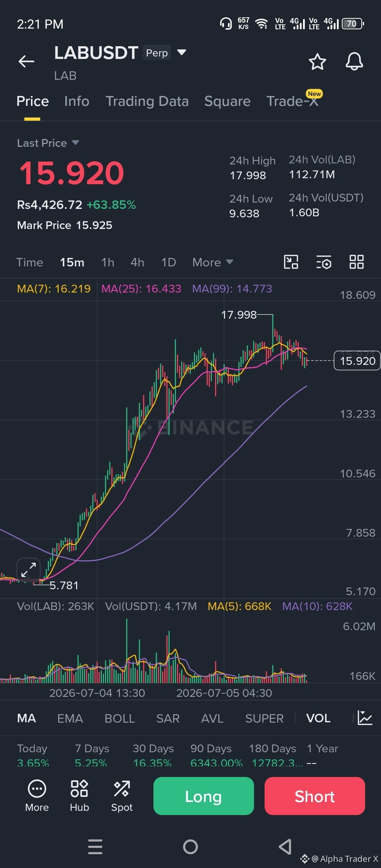Screen dimensions: 381x868
Task: Tap the MA(7): 16.219 legend
Action: pos(54,289)
